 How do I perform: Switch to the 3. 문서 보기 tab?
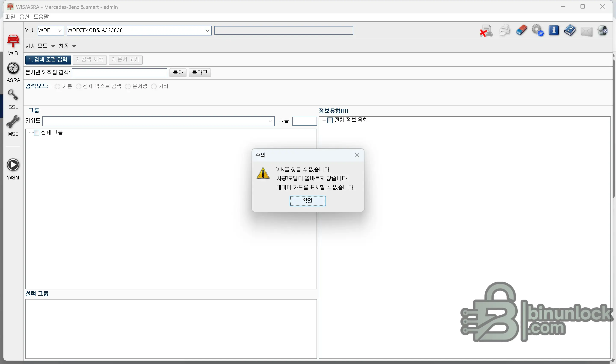coord(126,60)
